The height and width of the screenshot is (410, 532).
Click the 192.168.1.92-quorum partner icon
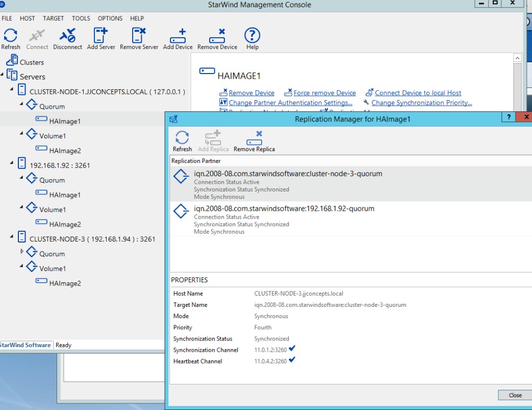coord(181,211)
